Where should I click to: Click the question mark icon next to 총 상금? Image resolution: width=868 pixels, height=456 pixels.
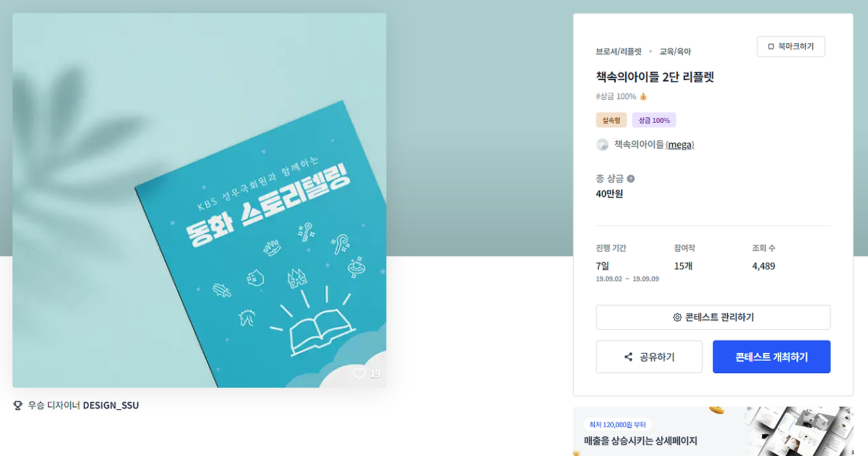pyautogui.click(x=631, y=178)
